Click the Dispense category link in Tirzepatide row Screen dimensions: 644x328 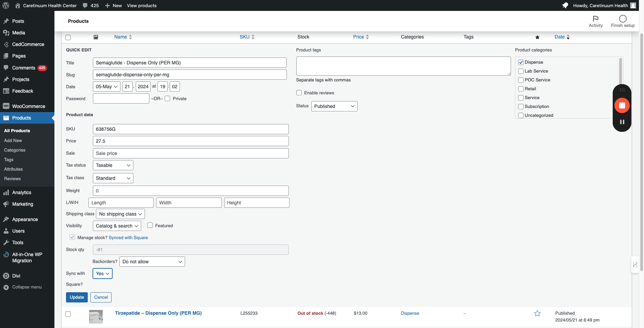(410, 313)
